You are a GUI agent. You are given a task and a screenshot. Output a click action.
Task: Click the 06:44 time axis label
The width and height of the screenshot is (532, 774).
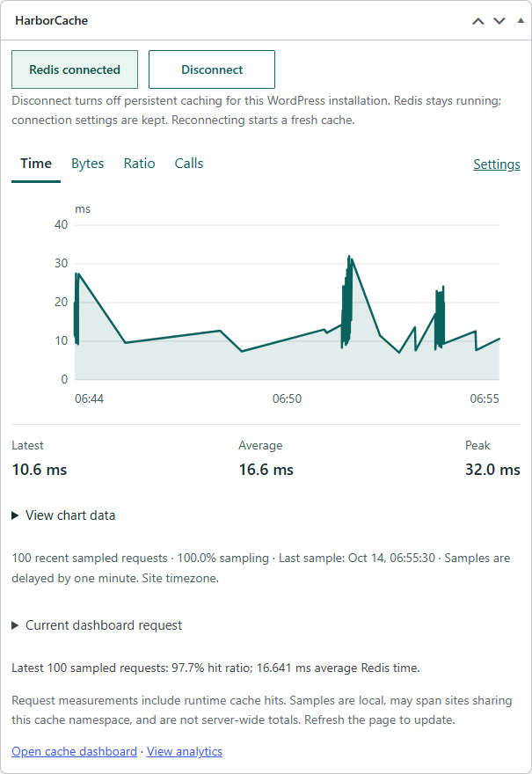pyautogui.click(x=90, y=398)
